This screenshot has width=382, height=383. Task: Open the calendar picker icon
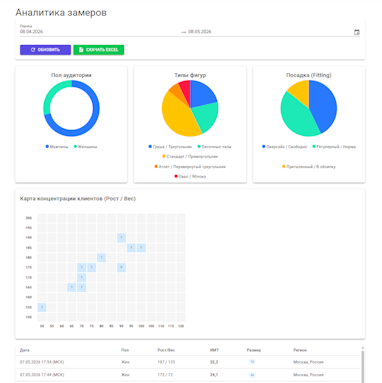357,32
